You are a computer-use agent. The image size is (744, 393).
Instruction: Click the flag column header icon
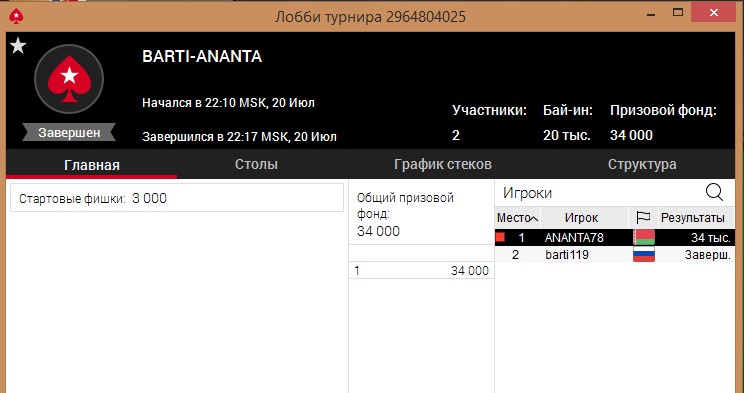[643, 218]
